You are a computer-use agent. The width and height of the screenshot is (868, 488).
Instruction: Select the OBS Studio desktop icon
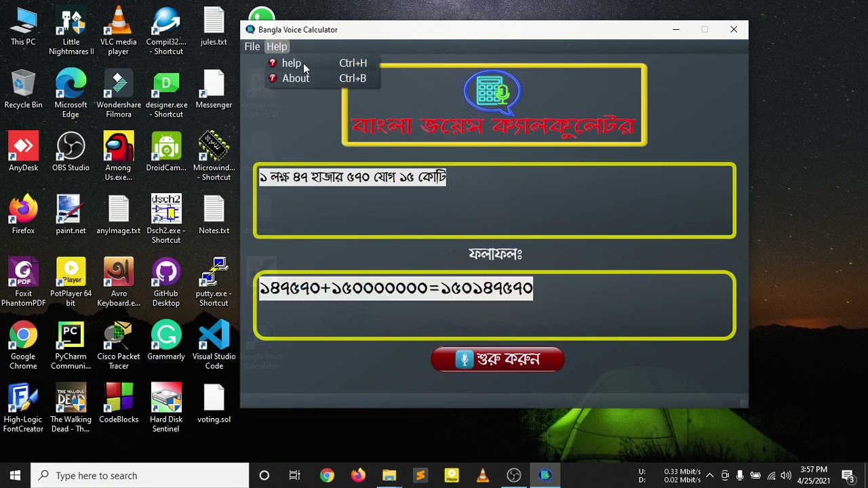71,152
